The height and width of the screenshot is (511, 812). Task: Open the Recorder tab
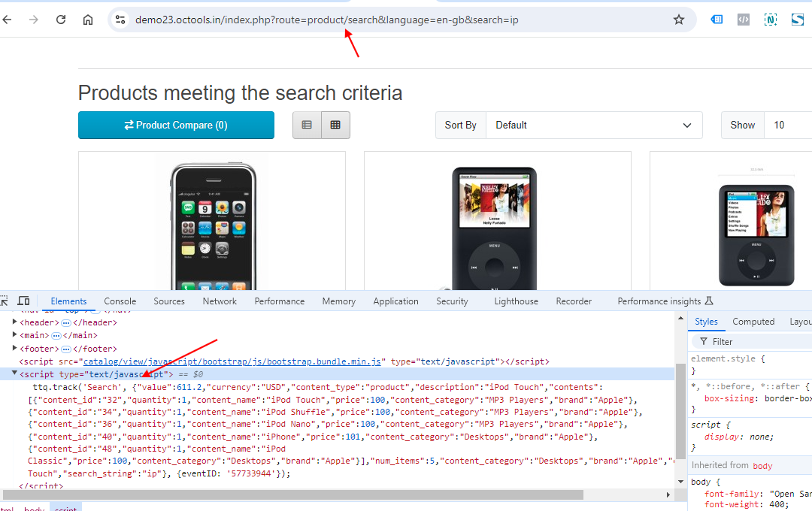[574, 301]
